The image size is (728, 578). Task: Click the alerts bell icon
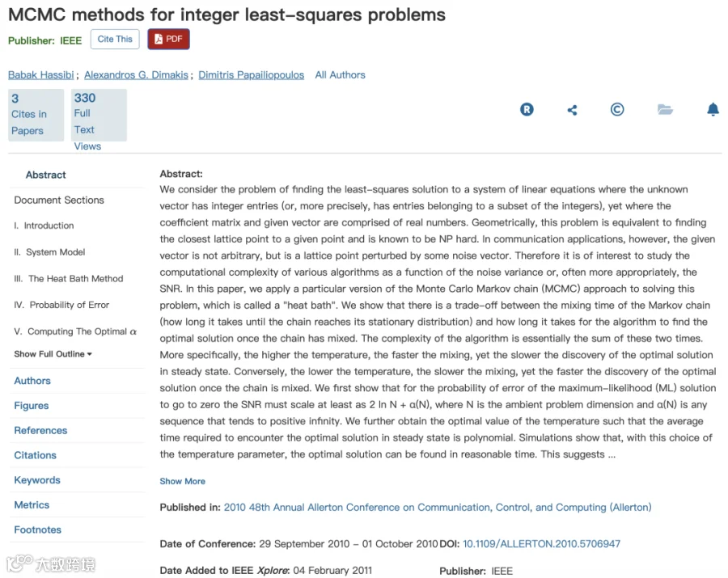click(713, 109)
